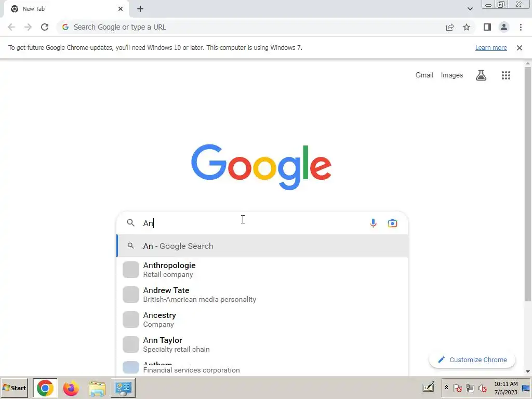Reload the current page

pyautogui.click(x=45, y=27)
